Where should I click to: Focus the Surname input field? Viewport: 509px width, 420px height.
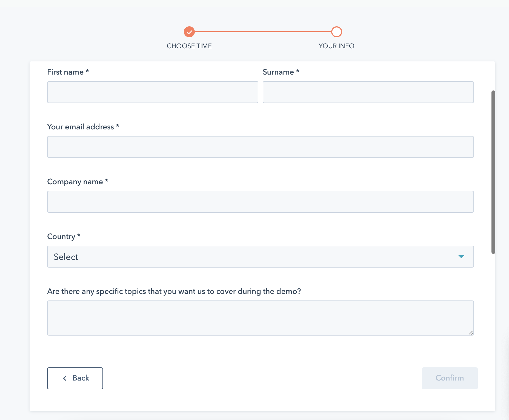tap(368, 92)
